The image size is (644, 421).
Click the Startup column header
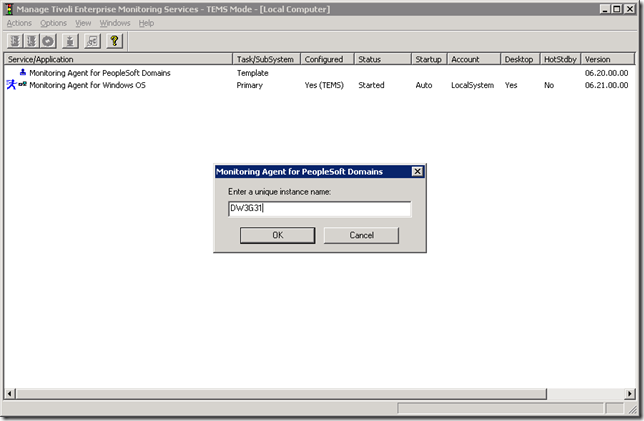[429, 59]
